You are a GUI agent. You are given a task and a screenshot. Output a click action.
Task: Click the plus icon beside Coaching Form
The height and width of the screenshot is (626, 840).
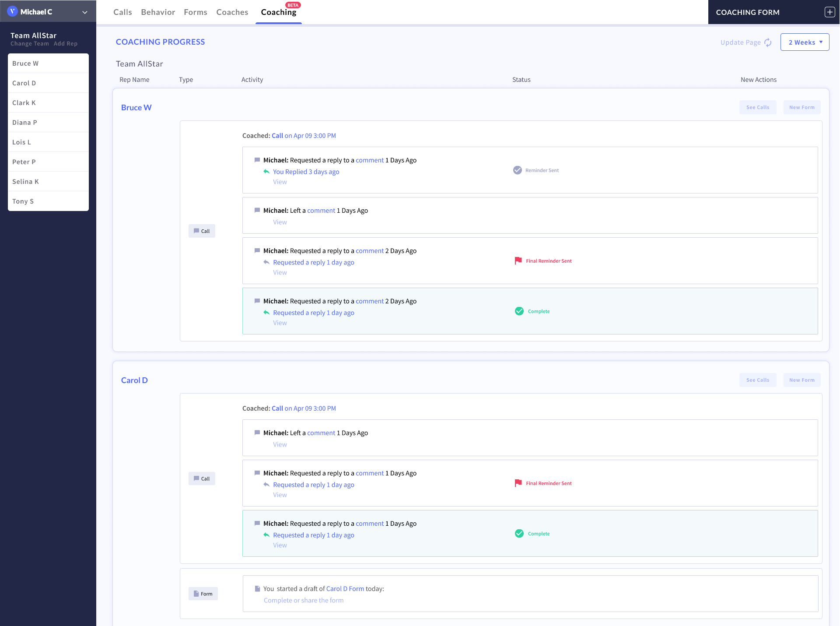tap(829, 12)
